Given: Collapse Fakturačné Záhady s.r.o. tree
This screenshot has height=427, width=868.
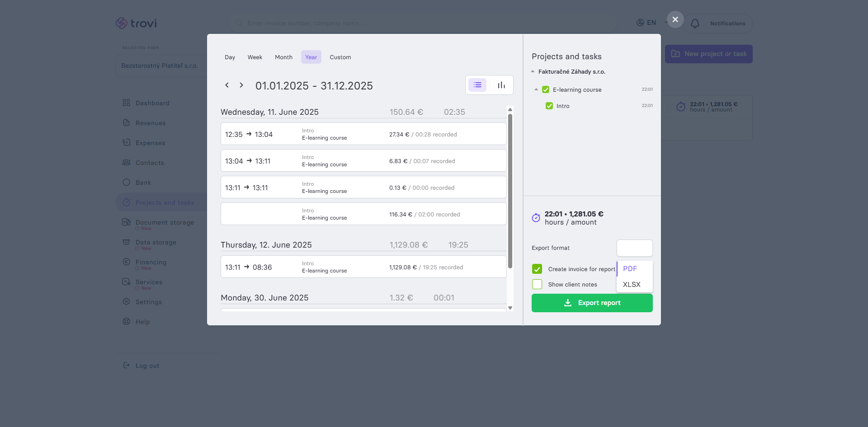Looking at the screenshot, I should [533, 71].
